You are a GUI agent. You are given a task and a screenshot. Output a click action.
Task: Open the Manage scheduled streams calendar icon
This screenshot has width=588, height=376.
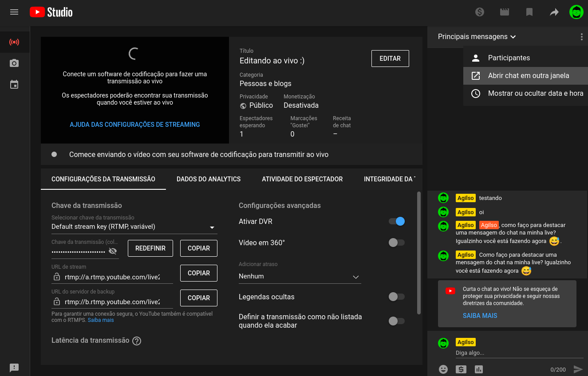(14, 84)
